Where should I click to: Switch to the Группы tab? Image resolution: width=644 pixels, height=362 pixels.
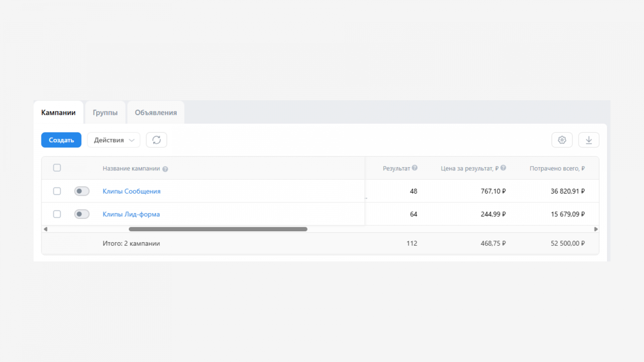pos(105,113)
